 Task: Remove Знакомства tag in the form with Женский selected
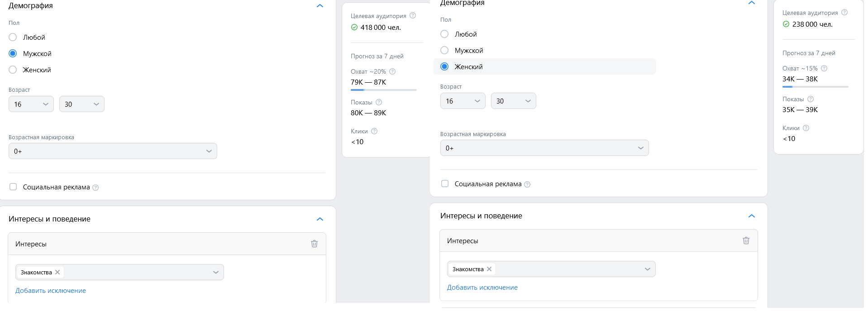(x=489, y=269)
